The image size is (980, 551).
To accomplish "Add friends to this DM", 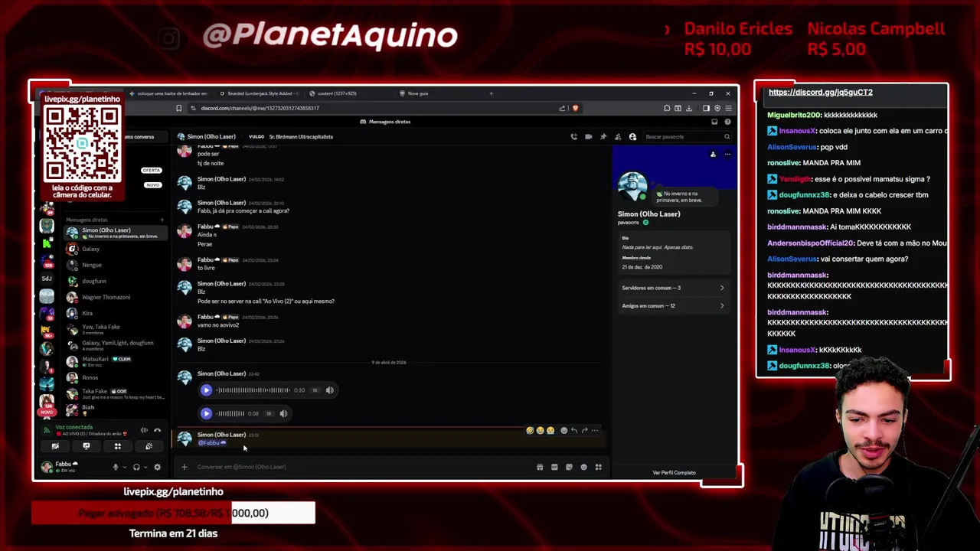I will coord(618,137).
